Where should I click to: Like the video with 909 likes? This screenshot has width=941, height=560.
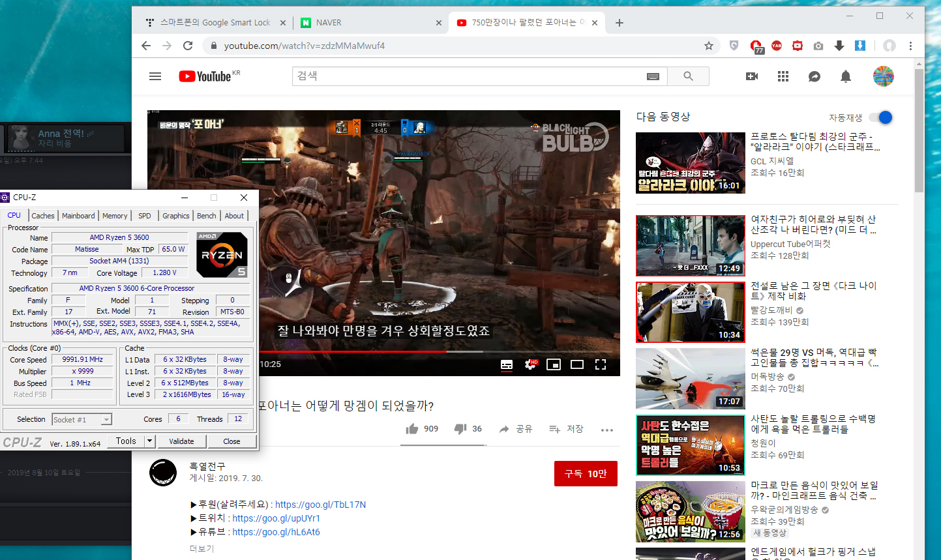(x=422, y=429)
